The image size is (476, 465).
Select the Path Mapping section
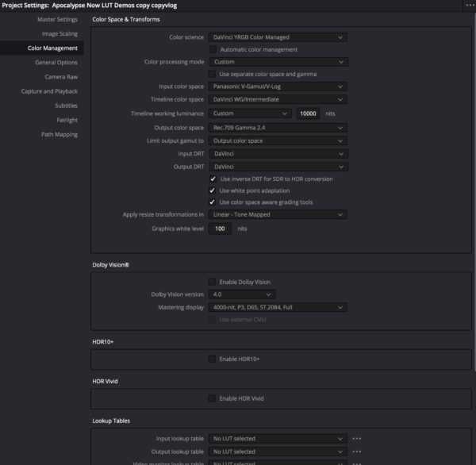point(59,134)
